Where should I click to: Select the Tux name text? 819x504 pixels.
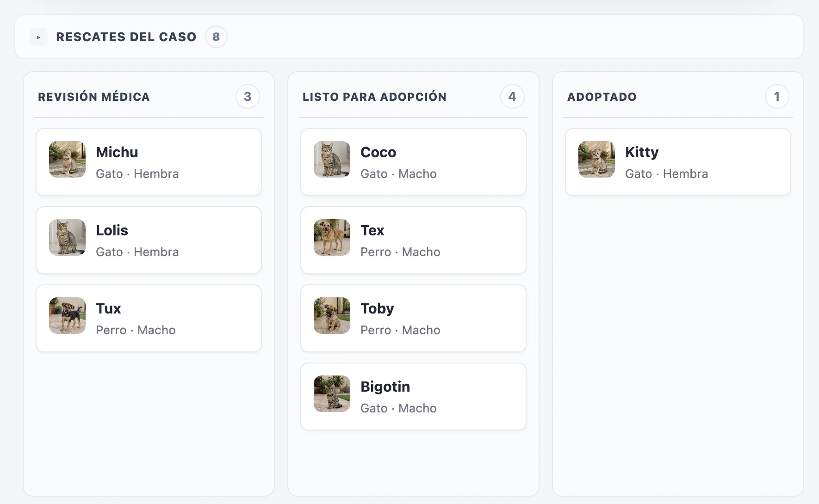[108, 308]
